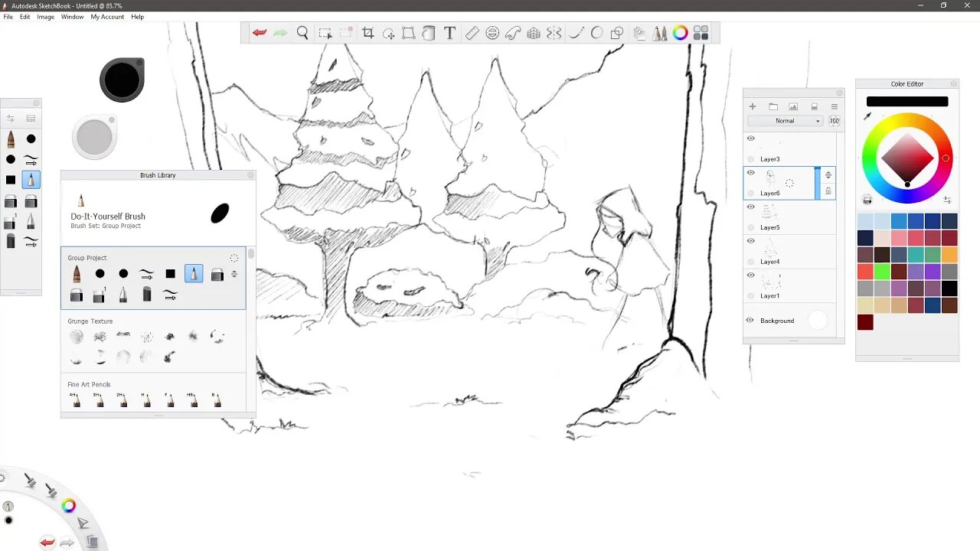Click the Background layer color circle
Viewport: 980px width, 551px height.
pyautogui.click(x=818, y=321)
